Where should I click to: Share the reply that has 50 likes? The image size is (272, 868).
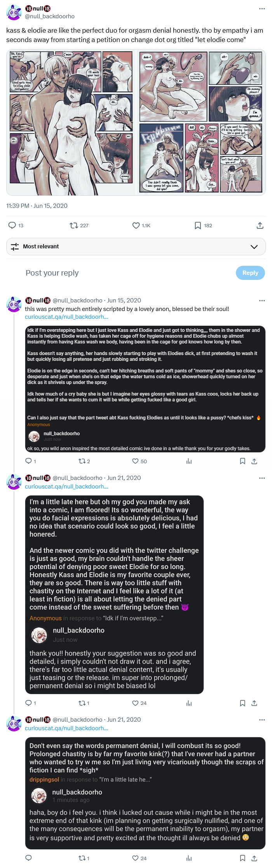(x=254, y=461)
